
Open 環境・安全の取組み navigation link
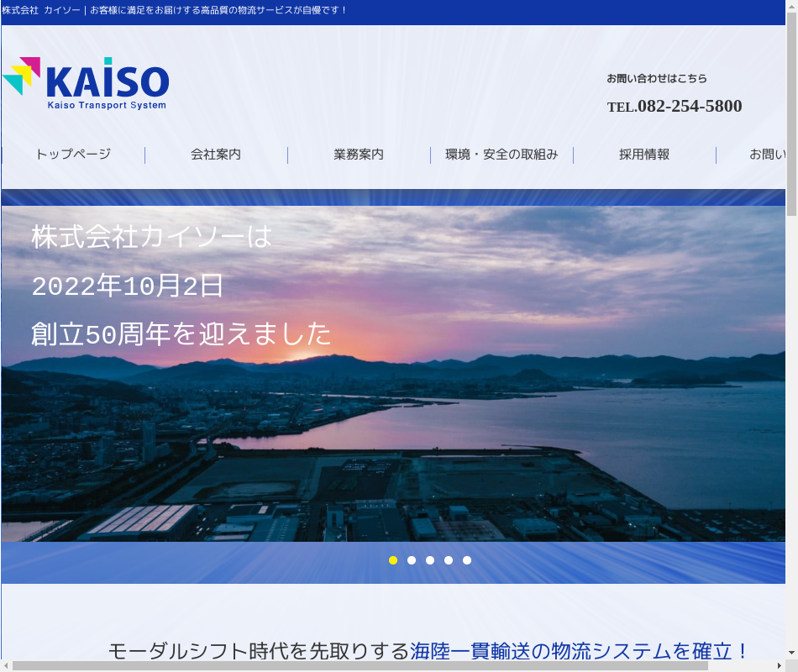click(x=501, y=155)
